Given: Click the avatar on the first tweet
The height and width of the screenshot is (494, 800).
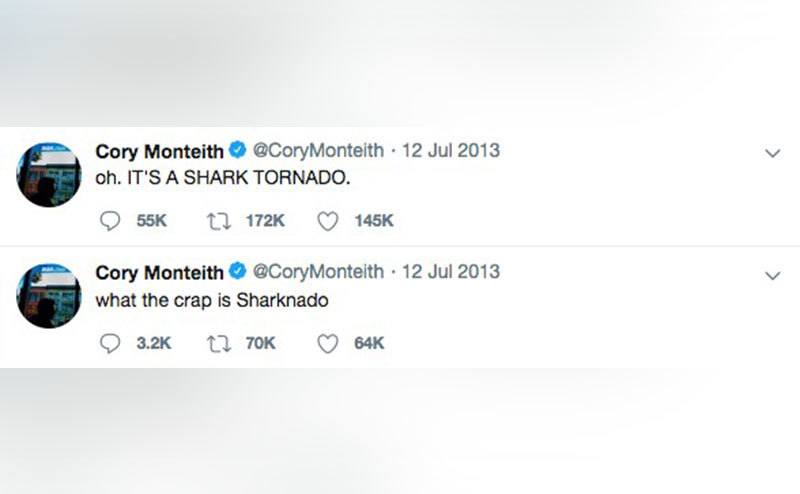Looking at the screenshot, I should (49, 175).
